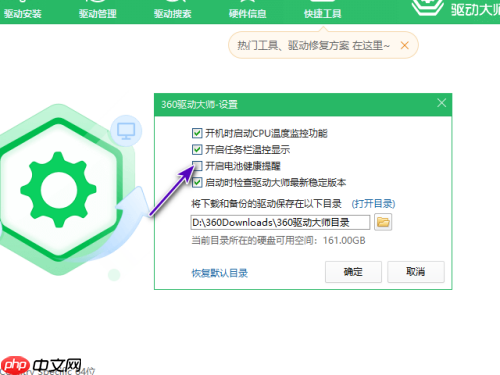Click 恢复默认目录 link

point(220,273)
